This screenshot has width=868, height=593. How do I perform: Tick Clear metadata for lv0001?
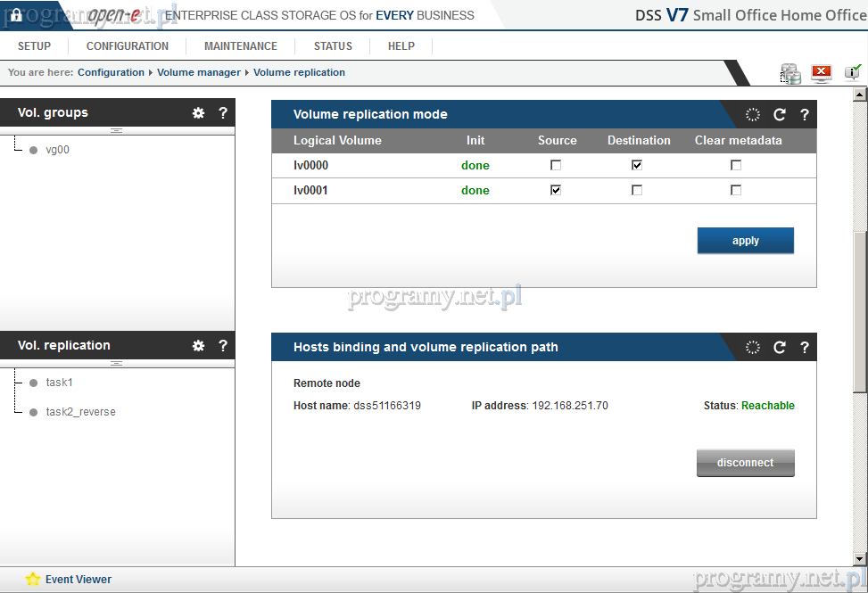point(736,190)
